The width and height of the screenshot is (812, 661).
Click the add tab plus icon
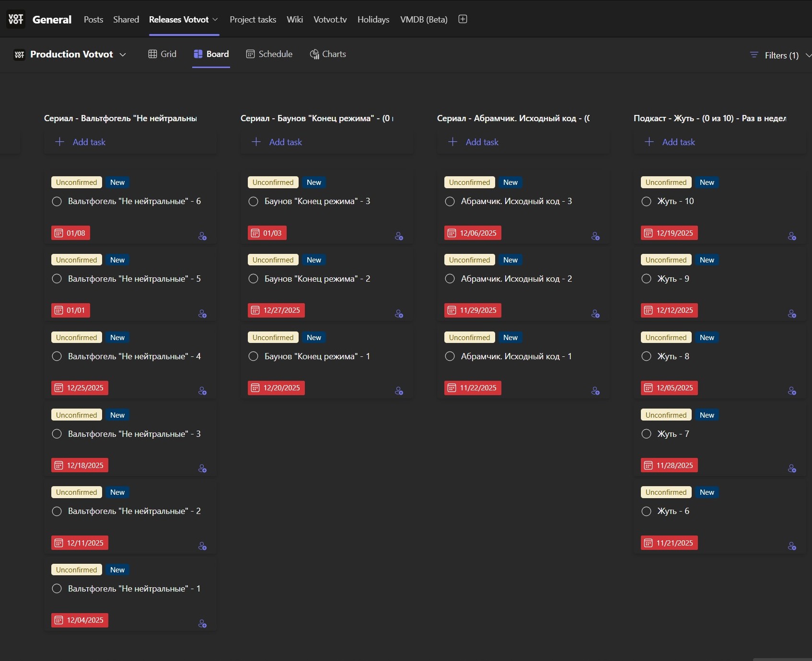coord(463,19)
